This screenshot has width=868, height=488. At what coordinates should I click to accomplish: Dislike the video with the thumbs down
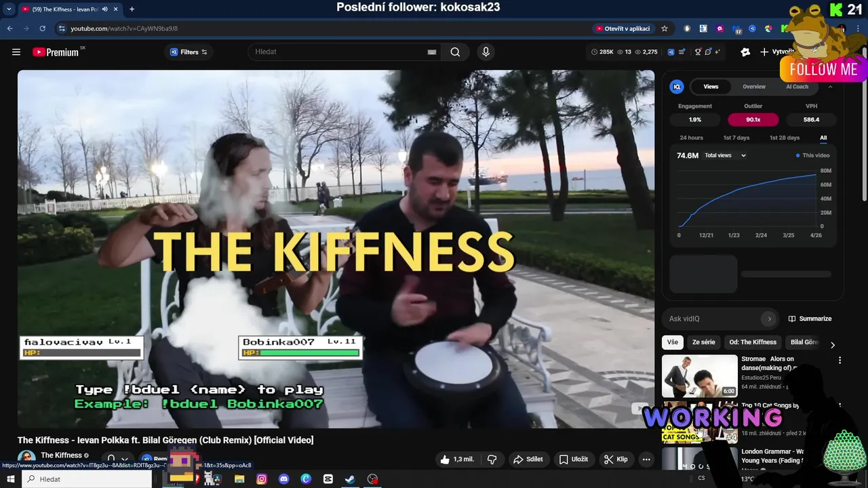(x=492, y=460)
